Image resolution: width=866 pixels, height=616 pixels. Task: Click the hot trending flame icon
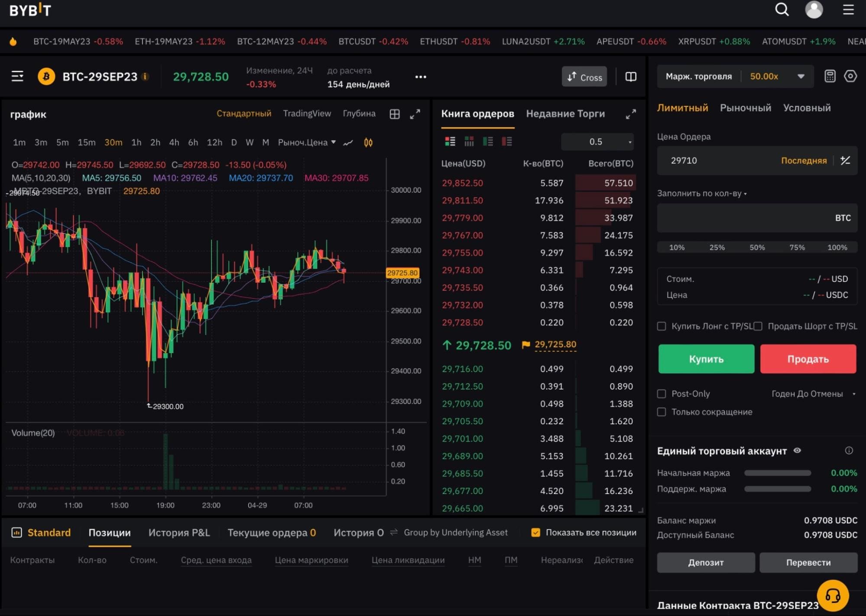[x=13, y=42]
